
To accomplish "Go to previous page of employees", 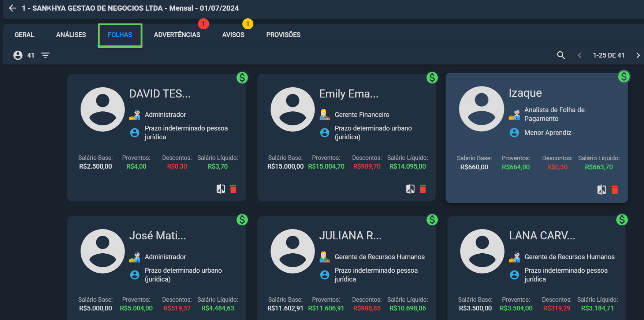I will click(580, 55).
